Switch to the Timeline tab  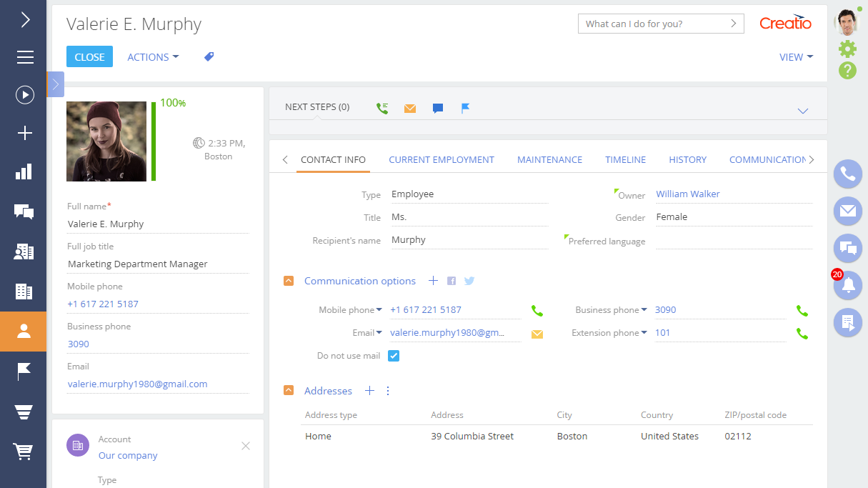pos(625,159)
